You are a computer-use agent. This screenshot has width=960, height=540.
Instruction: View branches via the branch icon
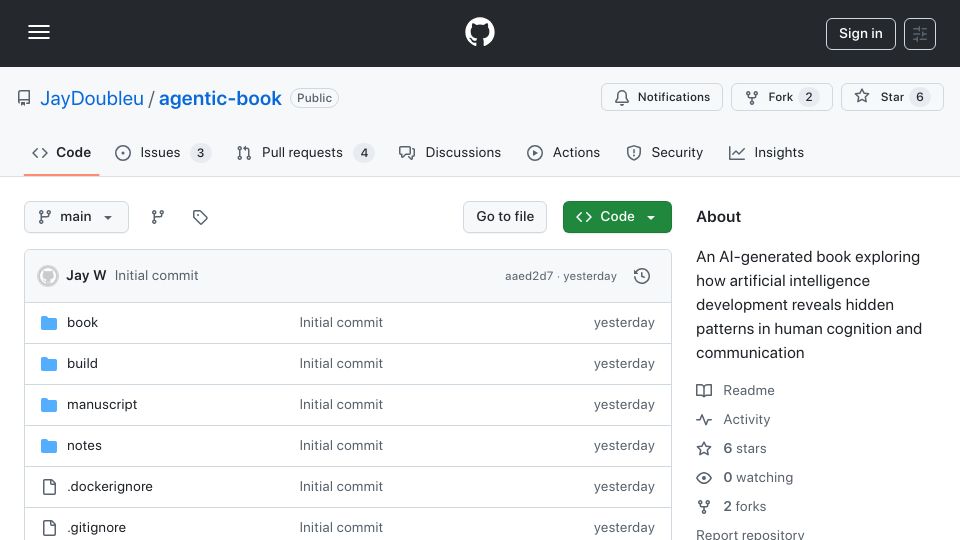pyautogui.click(x=157, y=217)
